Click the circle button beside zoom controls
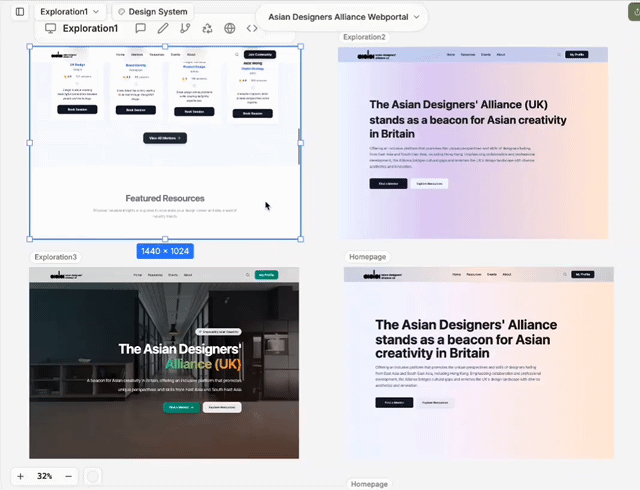Screen dimensions: 640x490 [x=93, y=476]
